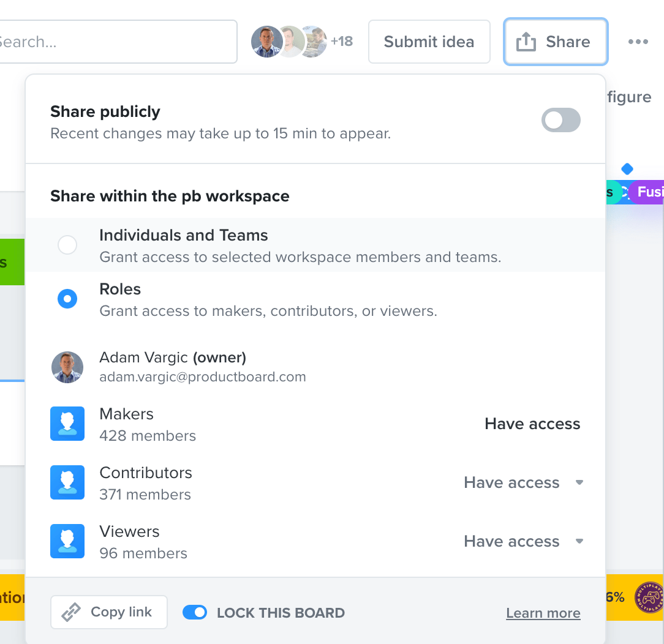Click the Search input field

coord(116,41)
